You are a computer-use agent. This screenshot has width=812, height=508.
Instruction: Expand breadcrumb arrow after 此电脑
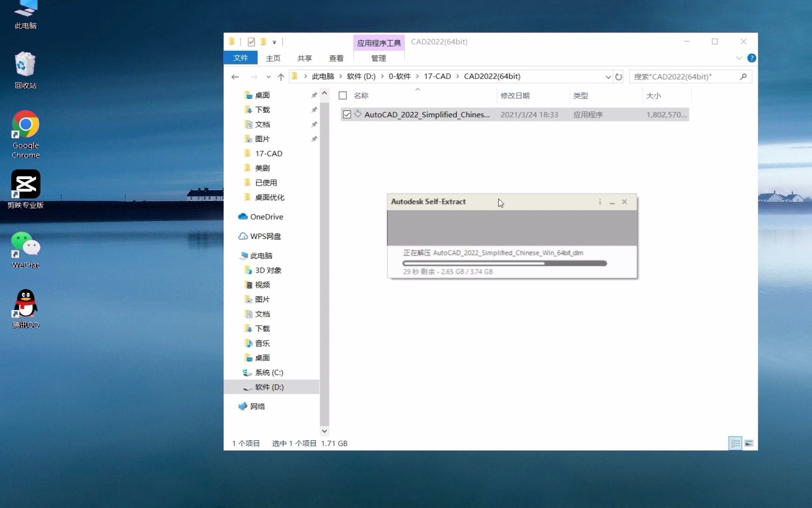341,76
